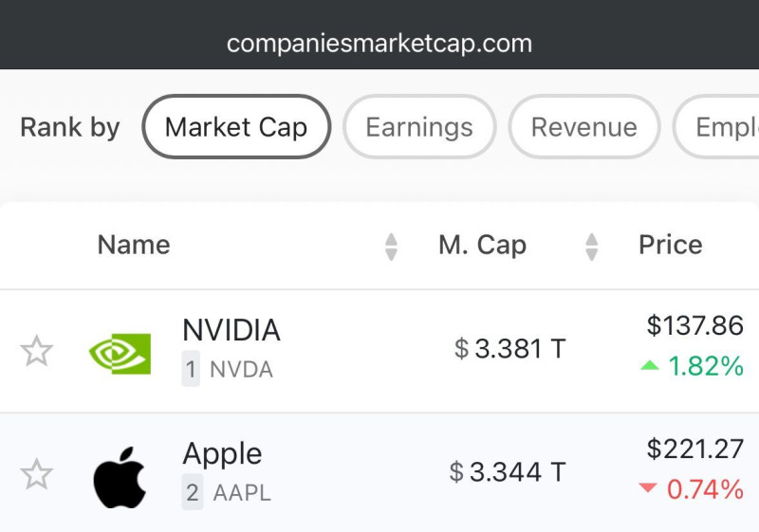Screen dimensions: 759x532
Task: Select the partially visible Employees ranking pill
Action: (716, 127)
